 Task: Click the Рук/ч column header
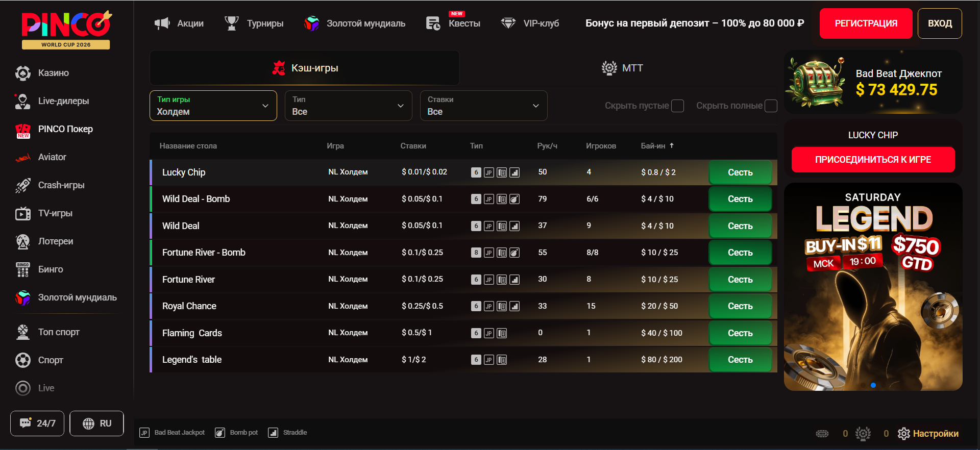point(547,146)
